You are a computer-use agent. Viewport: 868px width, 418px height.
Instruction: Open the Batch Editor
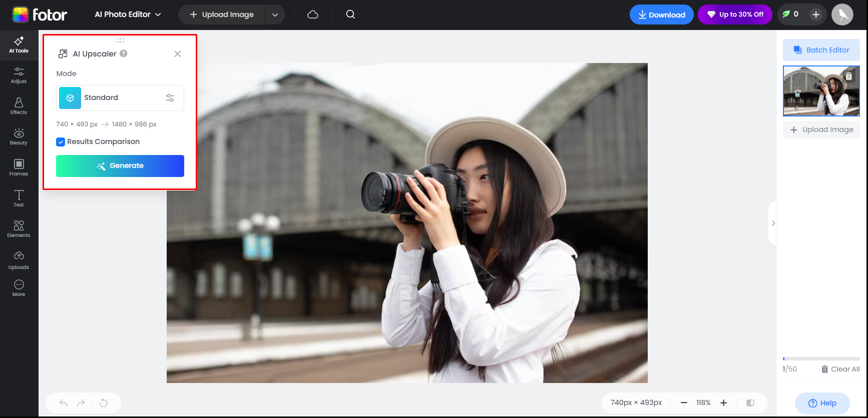(x=821, y=50)
